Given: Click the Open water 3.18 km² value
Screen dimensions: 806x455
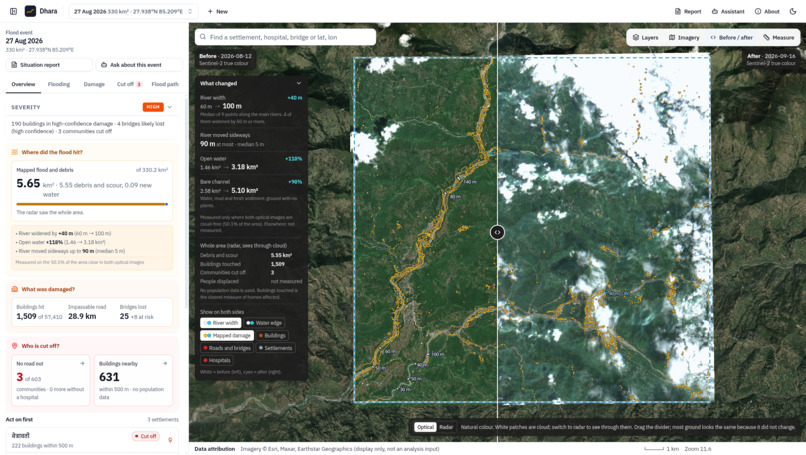Looking at the screenshot, I should [x=245, y=167].
